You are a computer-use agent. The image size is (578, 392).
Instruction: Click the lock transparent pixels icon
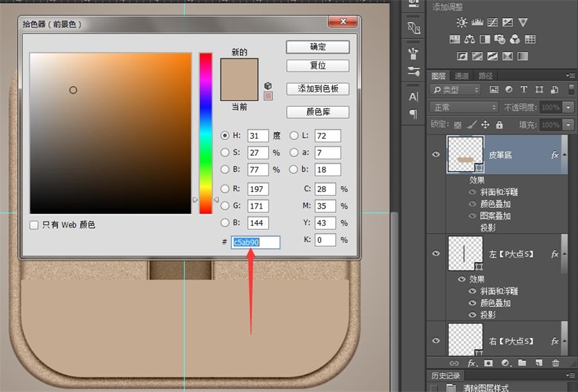click(457, 125)
